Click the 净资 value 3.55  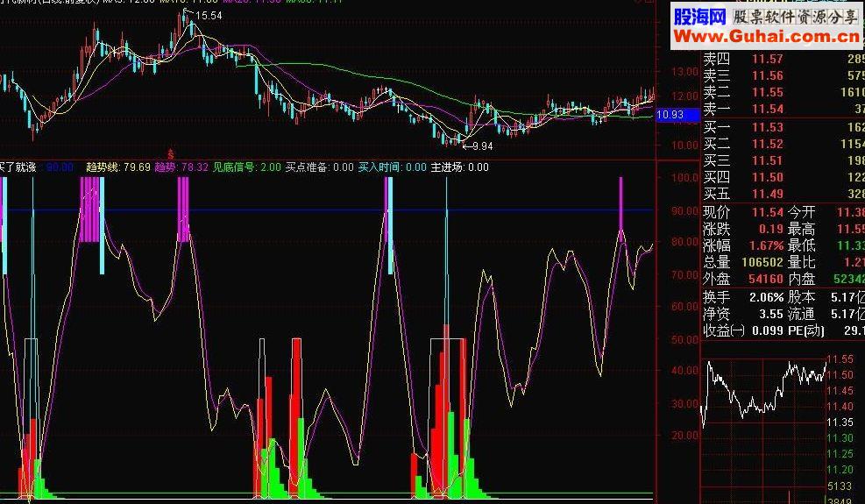click(x=770, y=314)
